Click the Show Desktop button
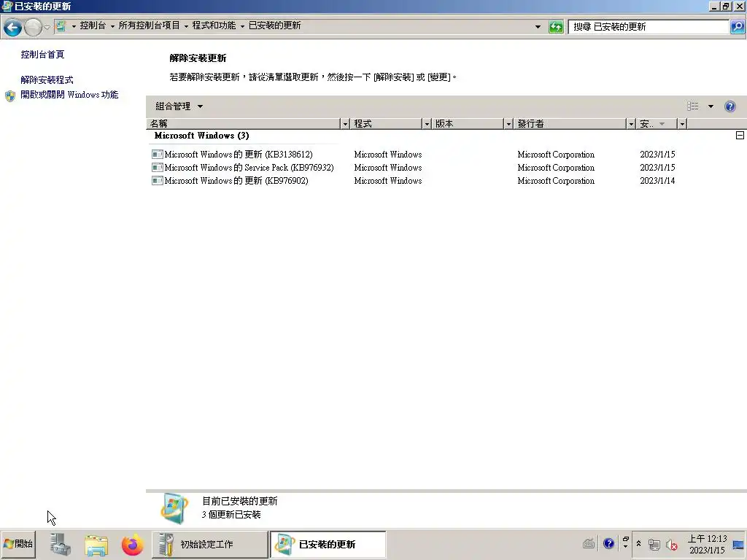Viewport: 747px width, 560px height. coord(738,544)
